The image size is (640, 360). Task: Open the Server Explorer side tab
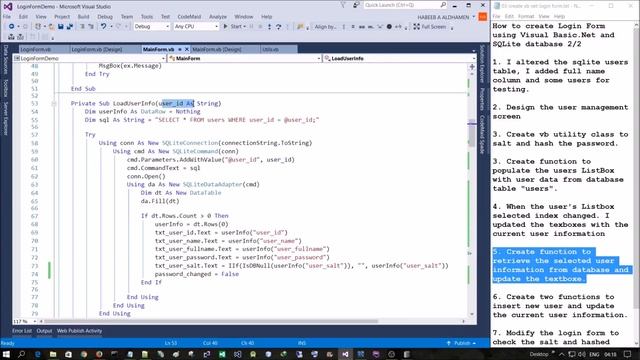coord(6,119)
